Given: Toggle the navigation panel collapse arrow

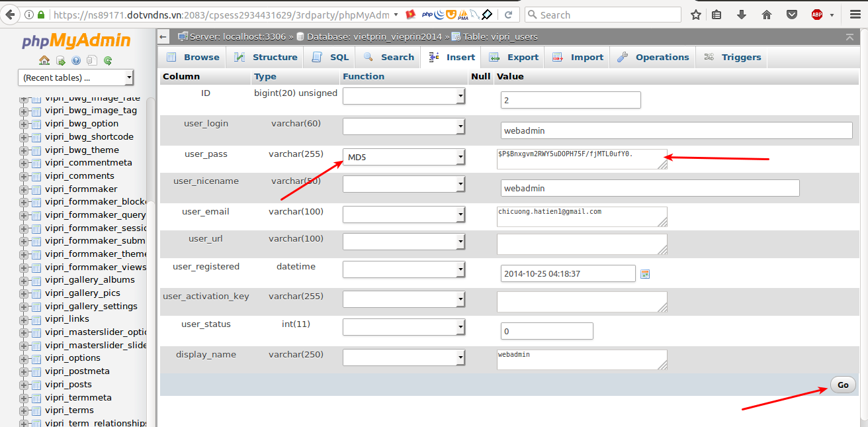Looking at the screenshot, I should tap(163, 37).
